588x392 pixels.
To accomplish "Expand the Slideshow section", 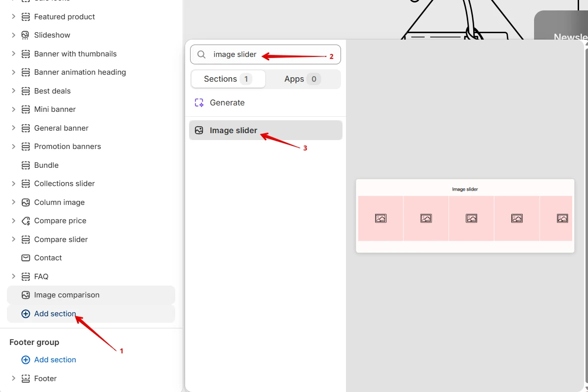I will coord(13,35).
